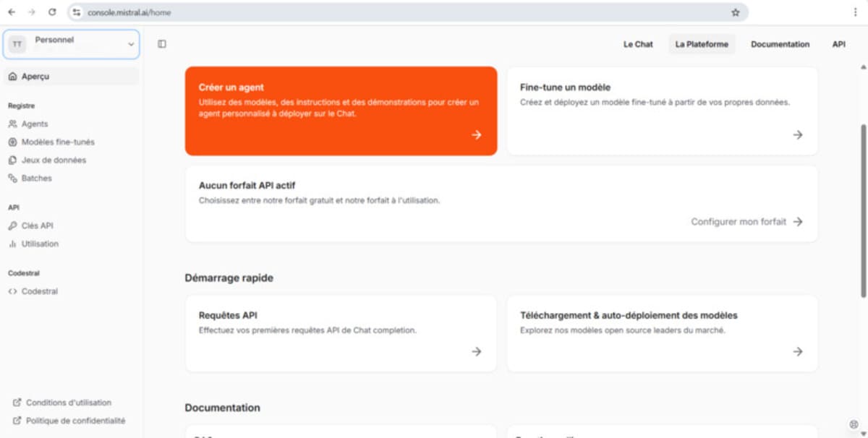The width and height of the screenshot is (868, 438).
Task: Click arrow on Téléchargement & auto-déploiement card
Action: pyautogui.click(x=797, y=352)
